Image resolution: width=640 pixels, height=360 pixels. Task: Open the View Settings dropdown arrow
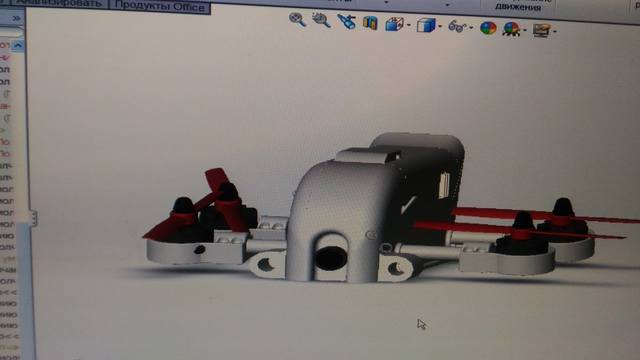(555, 31)
